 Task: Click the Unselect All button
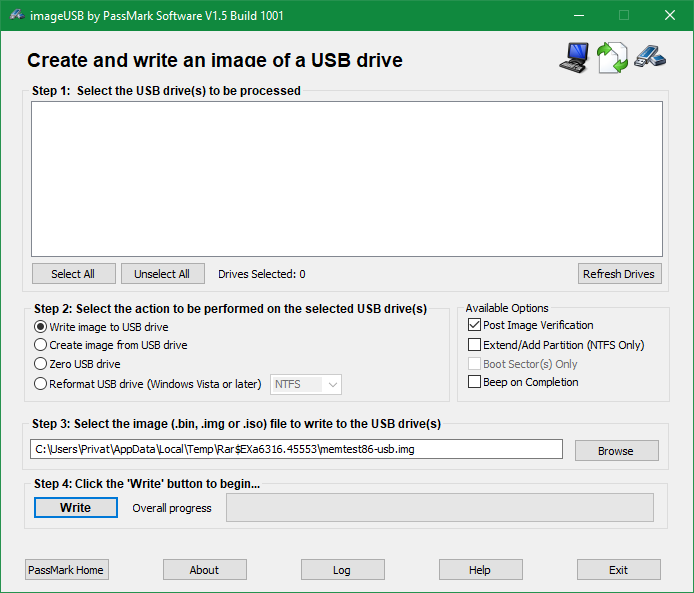pyautogui.click(x=162, y=274)
